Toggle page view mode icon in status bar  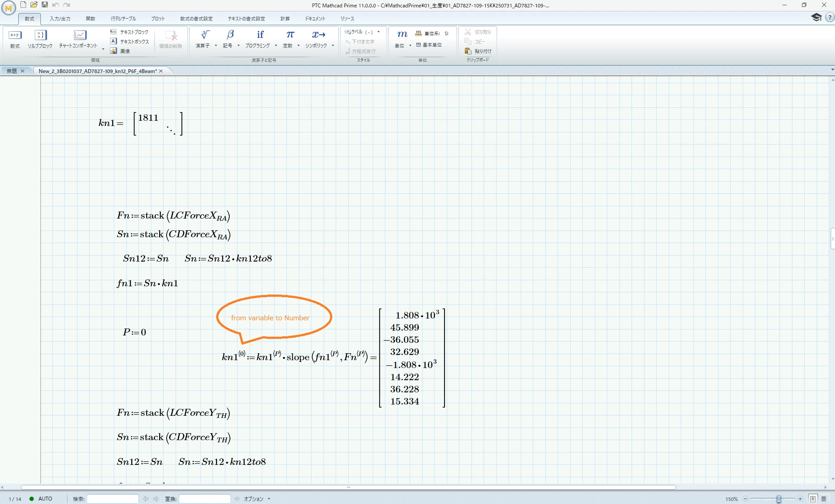(812, 499)
